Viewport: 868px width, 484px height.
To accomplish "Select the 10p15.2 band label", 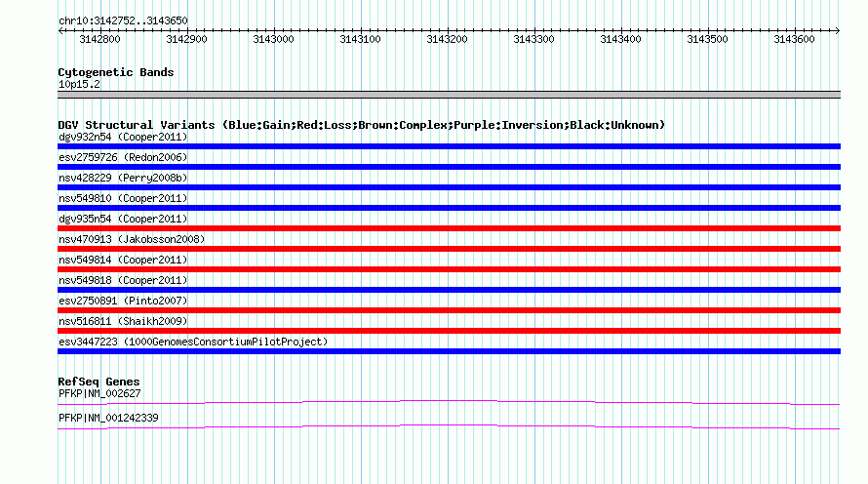I will pos(79,84).
